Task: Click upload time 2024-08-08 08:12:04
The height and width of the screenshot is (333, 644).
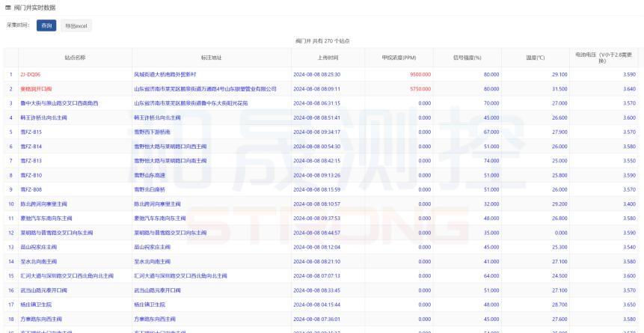Action: pyautogui.click(x=317, y=247)
